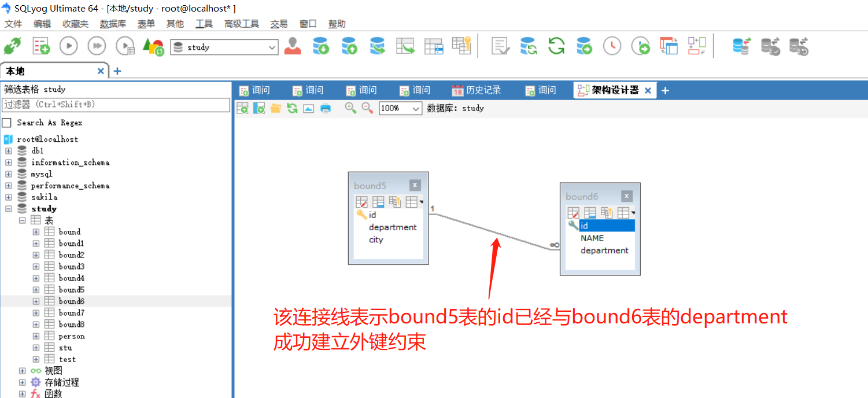Image resolution: width=868 pixels, height=398 pixels.
Task: Refresh the schema designer canvas
Action: tap(292, 108)
